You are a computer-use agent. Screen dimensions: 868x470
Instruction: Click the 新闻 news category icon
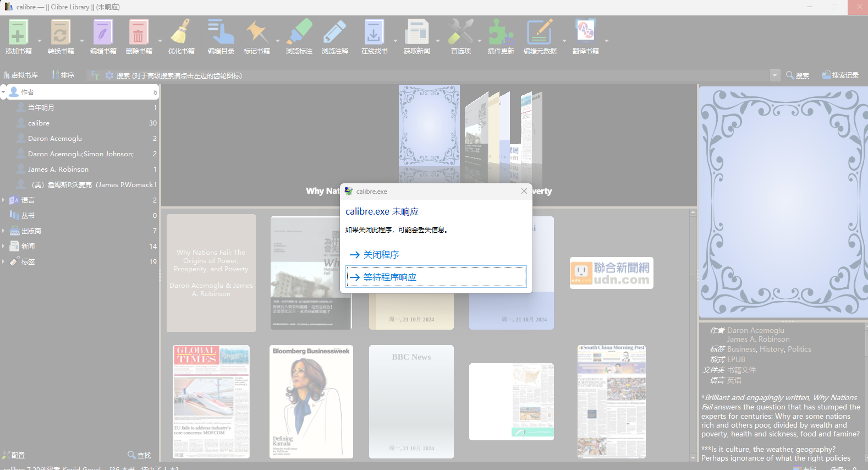14,246
